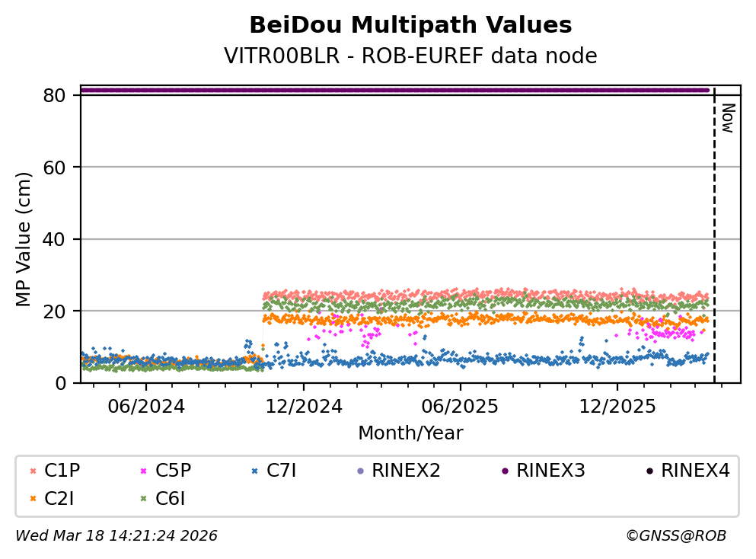Click the "BeiDou Multipath Values" chart title
The height and width of the screenshot is (559, 756).
pyautogui.click(x=410, y=26)
